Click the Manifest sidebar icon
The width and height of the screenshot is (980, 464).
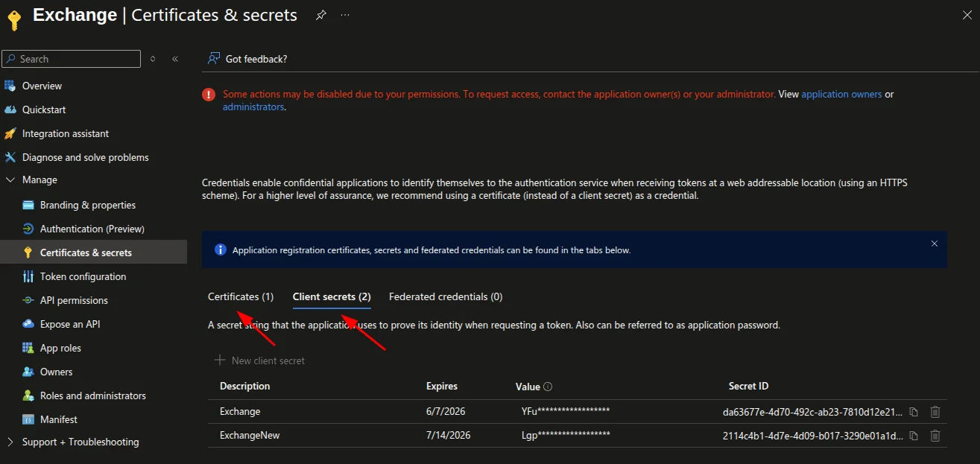click(x=28, y=419)
